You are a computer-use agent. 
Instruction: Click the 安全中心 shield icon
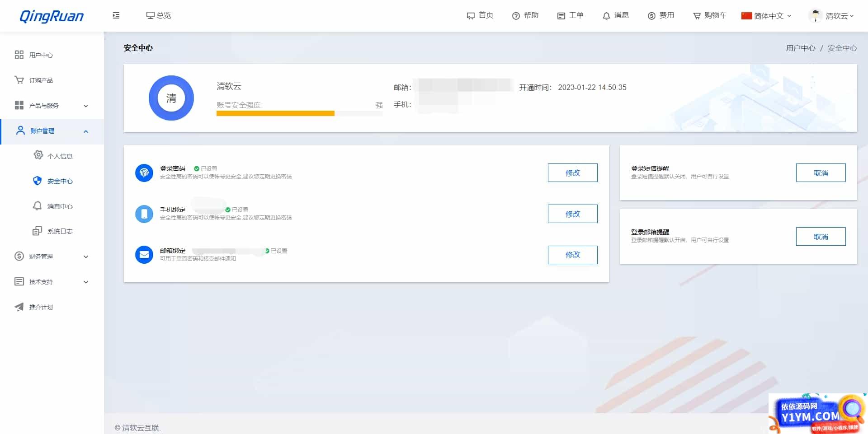pos(38,181)
